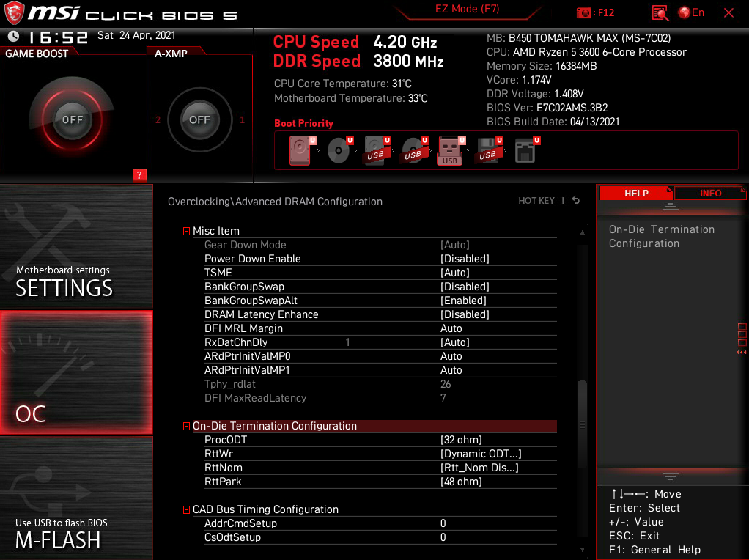The height and width of the screenshot is (560, 749).
Task: Toggle the A-XMP OFF knob
Action: click(199, 119)
